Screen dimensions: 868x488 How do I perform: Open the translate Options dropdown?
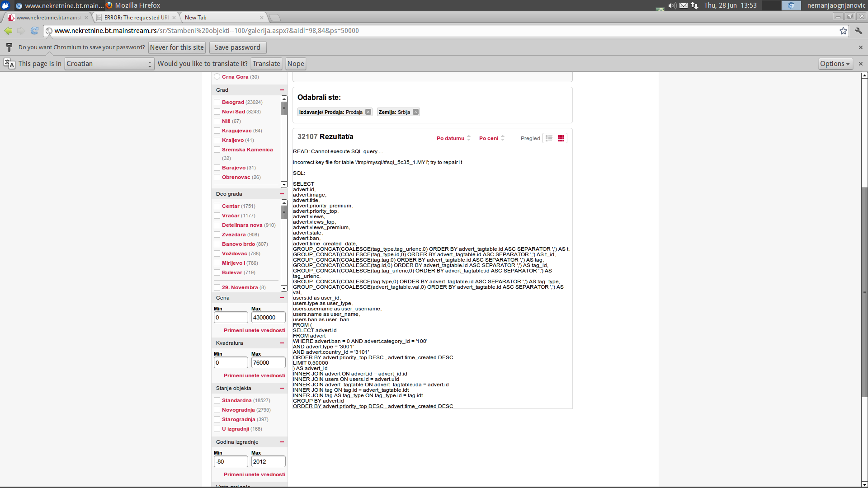coord(835,64)
